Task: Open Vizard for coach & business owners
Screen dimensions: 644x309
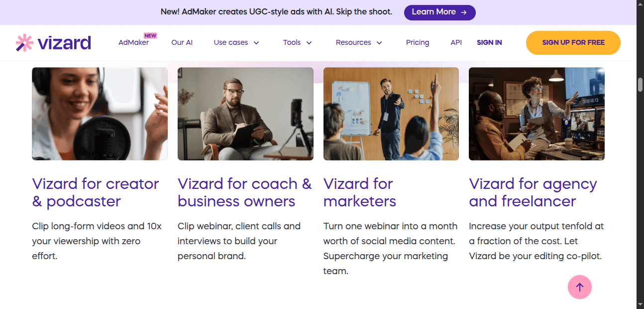Action: pos(244,192)
